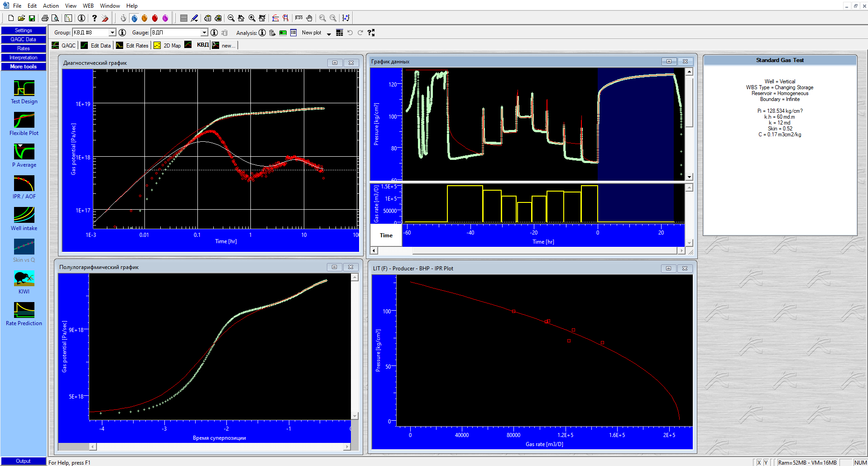Open the IPR / AOF tool
This screenshot has height=466, width=868.
tap(24, 187)
